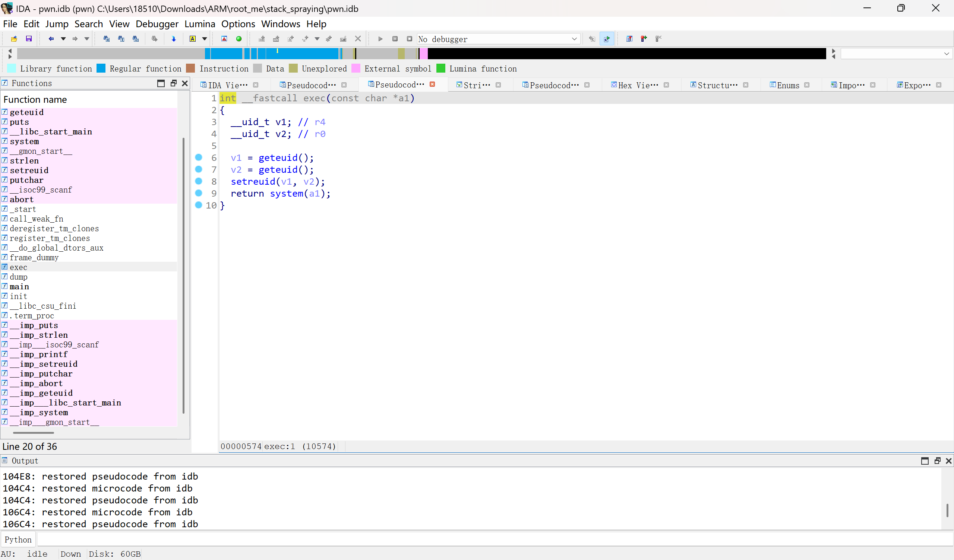Open the No debugger dropdown
This screenshot has width=954, height=560.
coord(499,39)
